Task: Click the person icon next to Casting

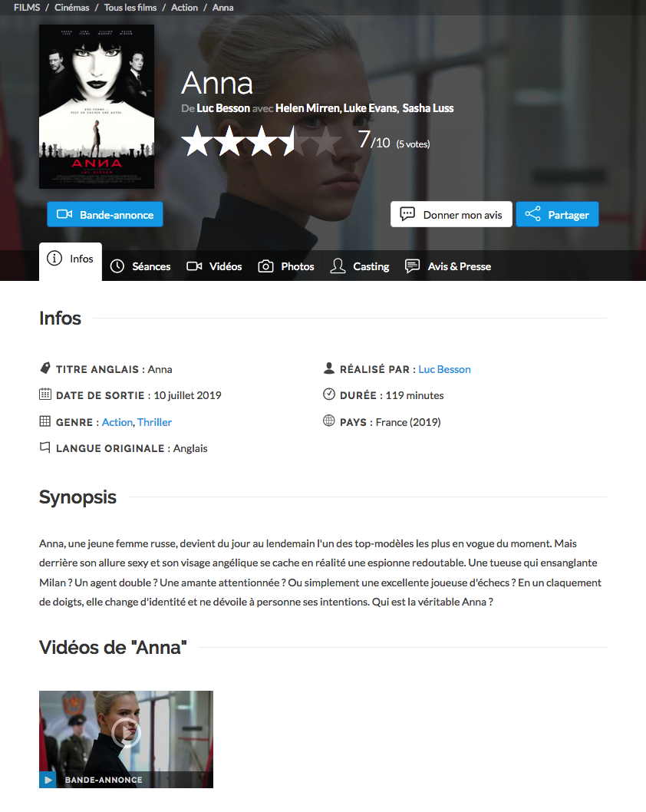Action: 338,266
